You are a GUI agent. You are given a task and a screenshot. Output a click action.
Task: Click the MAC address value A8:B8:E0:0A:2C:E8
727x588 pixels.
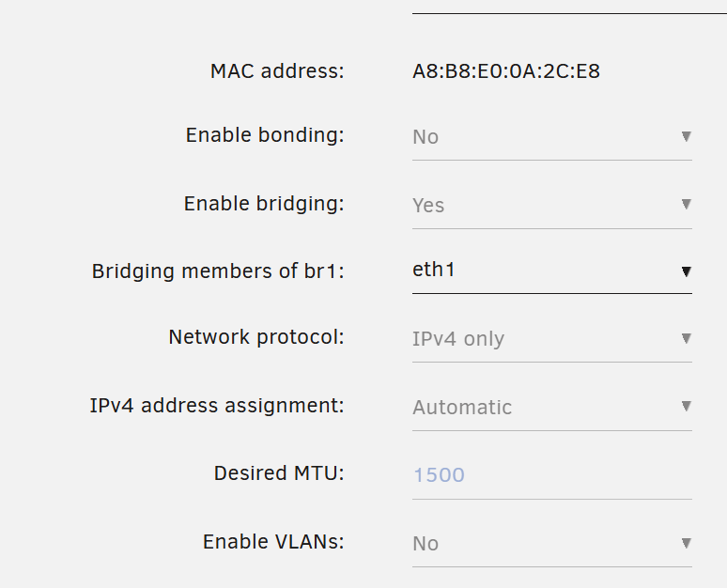[x=506, y=71]
